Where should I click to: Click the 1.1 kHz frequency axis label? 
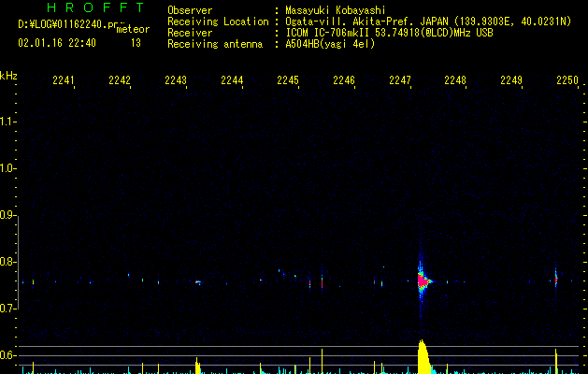click(7, 122)
